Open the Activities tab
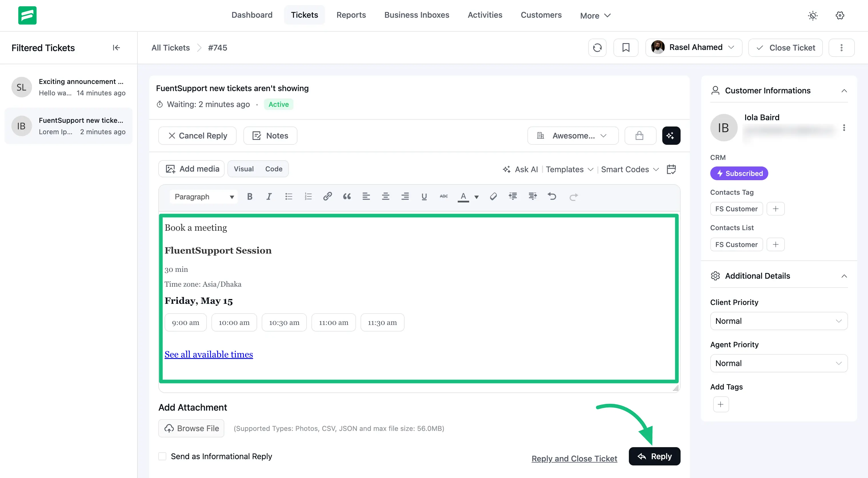 click(x=485, y=15)
